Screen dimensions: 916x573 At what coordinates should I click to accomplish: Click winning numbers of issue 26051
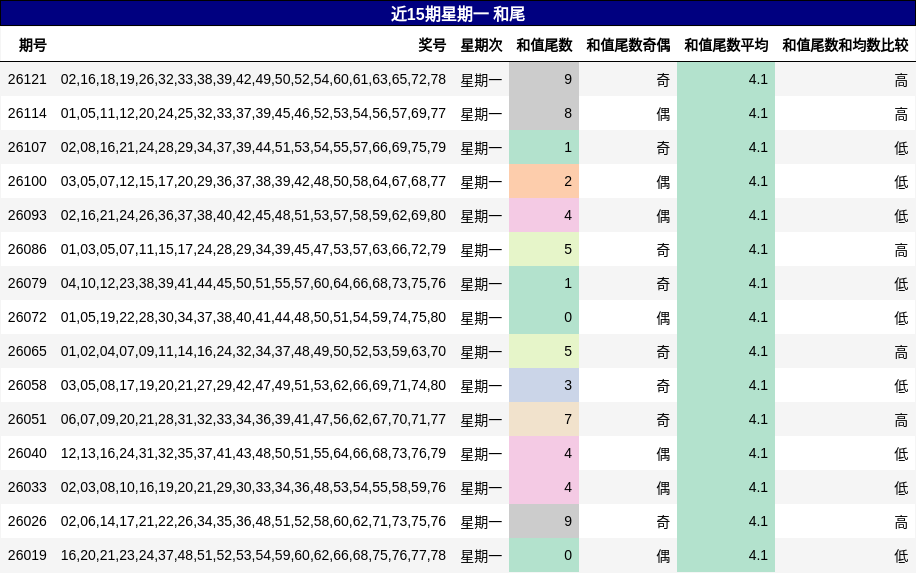tap(253, 419)
